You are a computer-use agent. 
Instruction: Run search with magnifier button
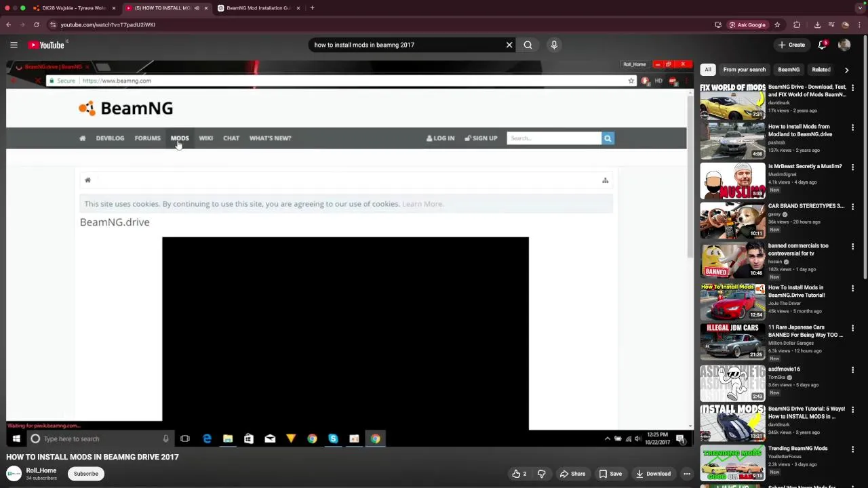(x=528, y=45)
